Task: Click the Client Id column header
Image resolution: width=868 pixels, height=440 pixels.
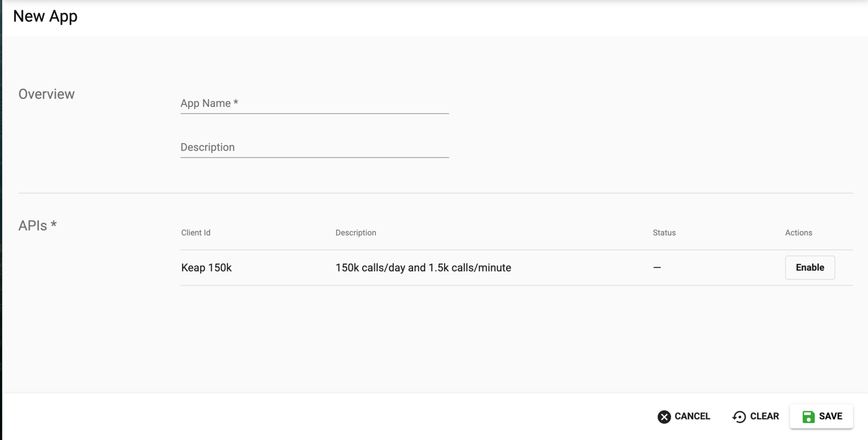Action: (196, 232)
